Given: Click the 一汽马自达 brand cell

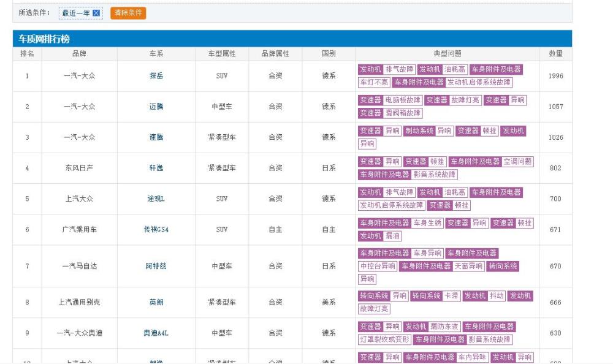Looking at the screenshot, I should point(79,266).
